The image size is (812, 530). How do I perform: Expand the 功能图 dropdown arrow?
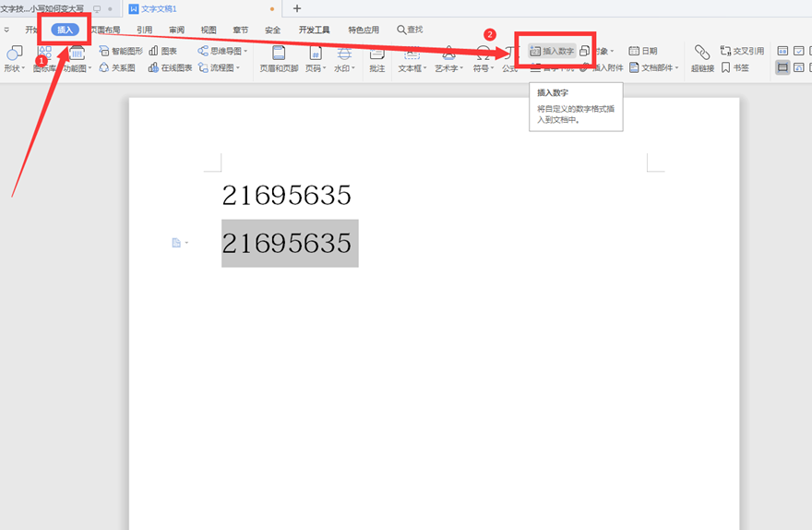(x=90, y=68)
